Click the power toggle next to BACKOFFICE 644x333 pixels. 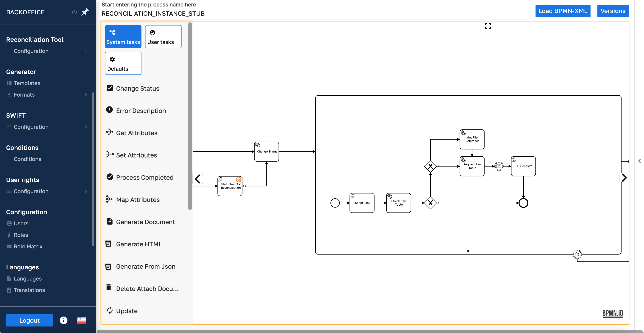(74, 12)
